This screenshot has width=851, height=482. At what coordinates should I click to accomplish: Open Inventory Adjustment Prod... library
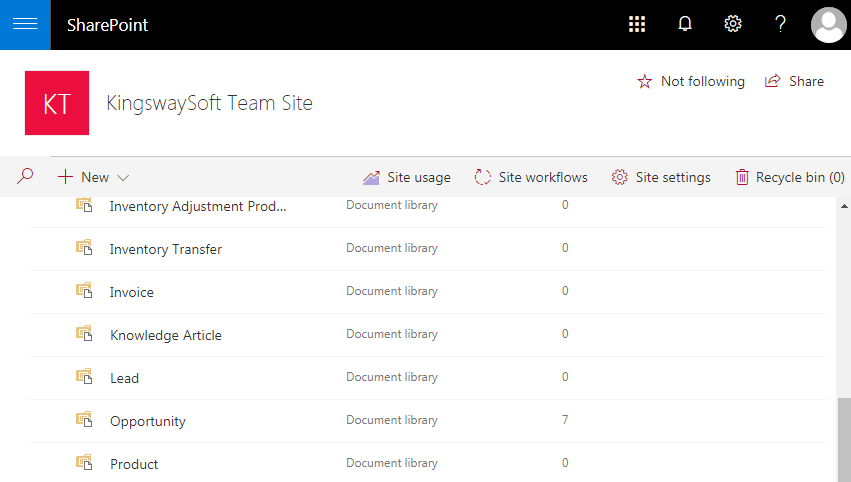coord(198,206)
